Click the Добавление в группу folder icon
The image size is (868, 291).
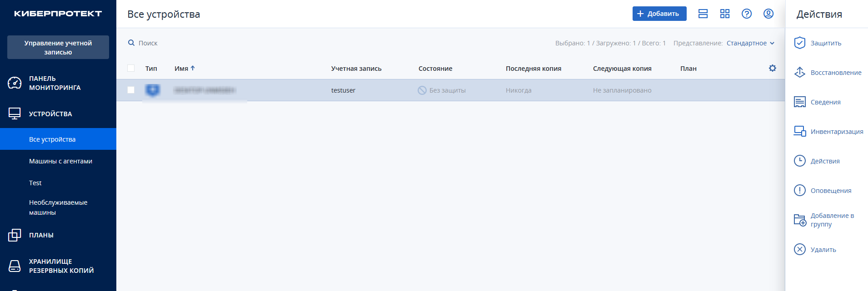click(x=800, y=220)
